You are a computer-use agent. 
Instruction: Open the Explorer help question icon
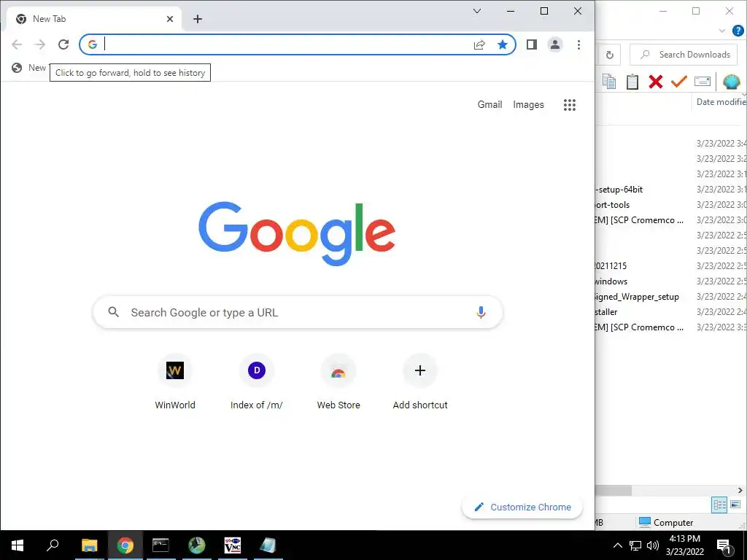738,31
